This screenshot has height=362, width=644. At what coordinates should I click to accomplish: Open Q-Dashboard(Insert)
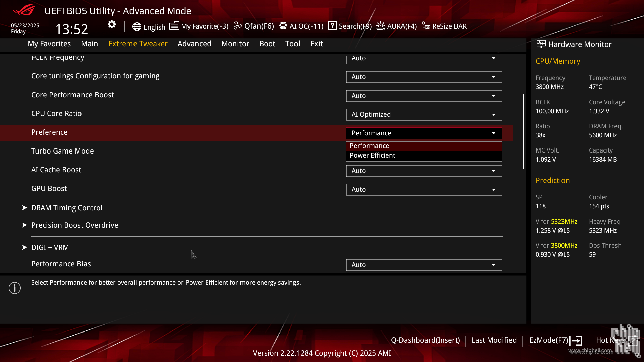point(425,340)
